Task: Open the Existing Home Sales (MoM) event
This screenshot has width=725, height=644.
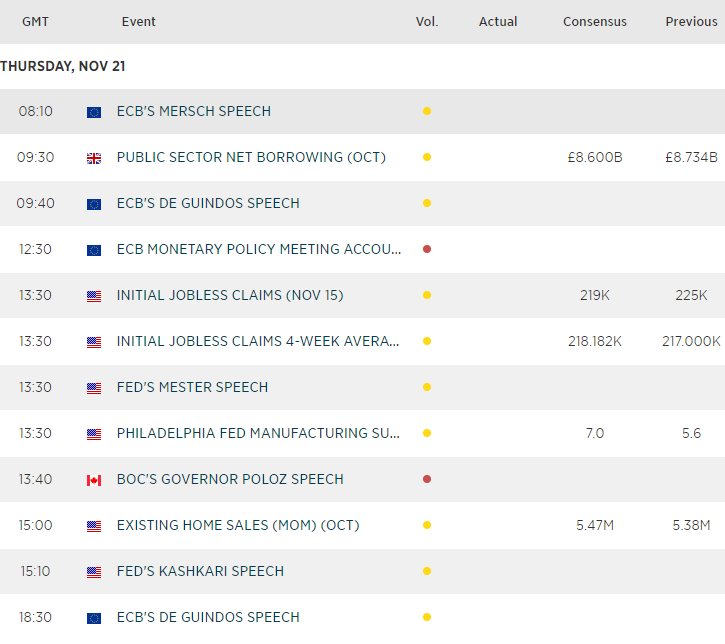Action: click(x=238, y=526)
